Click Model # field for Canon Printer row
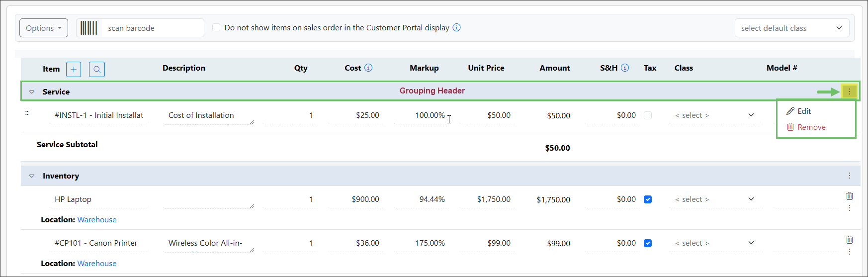 pos(806,243)
